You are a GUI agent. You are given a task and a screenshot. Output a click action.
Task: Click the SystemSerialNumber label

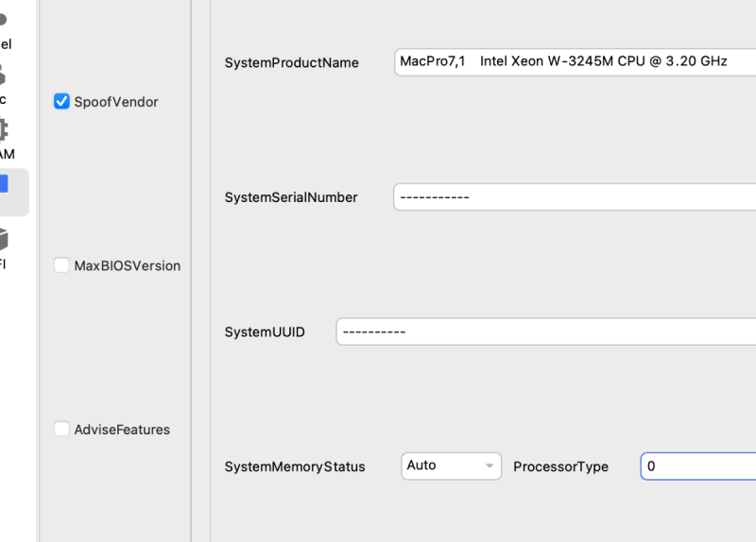coord(291,197)
